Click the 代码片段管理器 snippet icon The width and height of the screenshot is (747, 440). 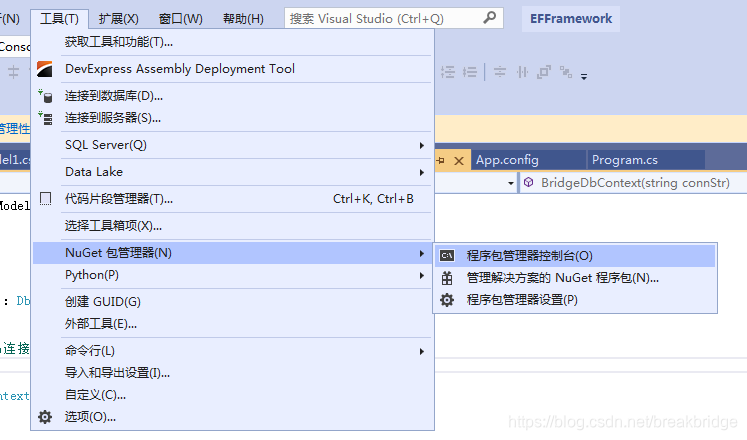click(x=45, y=199)
